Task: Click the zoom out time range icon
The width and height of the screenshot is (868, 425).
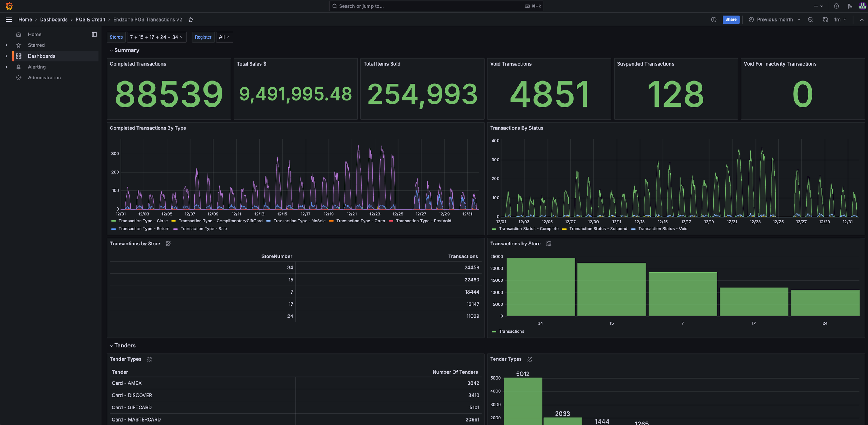Action: click(x=810, y=19)
